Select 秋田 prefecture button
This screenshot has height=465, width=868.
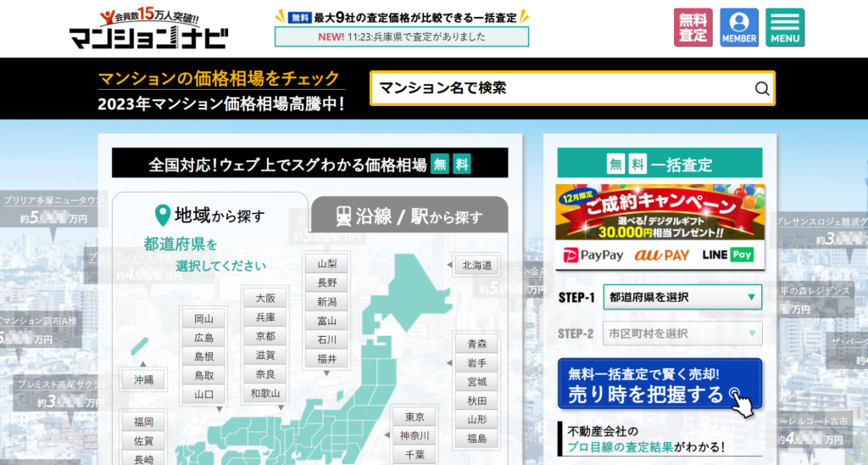pos(476,401)
